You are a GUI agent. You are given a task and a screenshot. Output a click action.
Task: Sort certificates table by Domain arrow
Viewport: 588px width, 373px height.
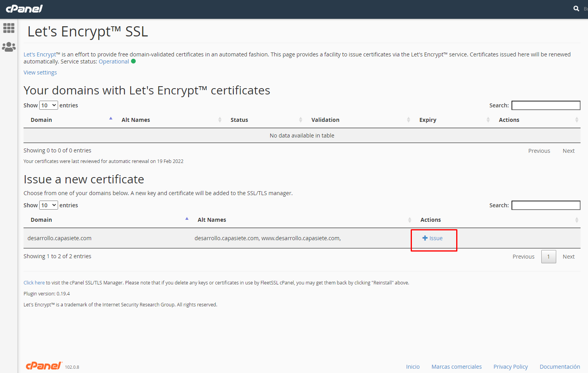coord(111,118)
